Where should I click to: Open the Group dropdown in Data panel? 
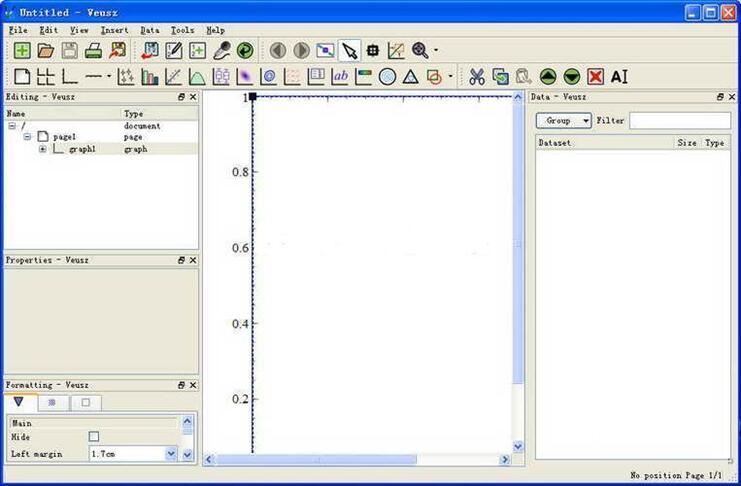[564, 121]
